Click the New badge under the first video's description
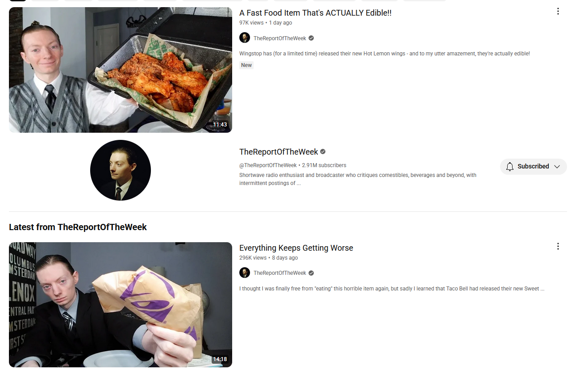The width and height of the screenshot is (588, 370). [x=246, y=65]
